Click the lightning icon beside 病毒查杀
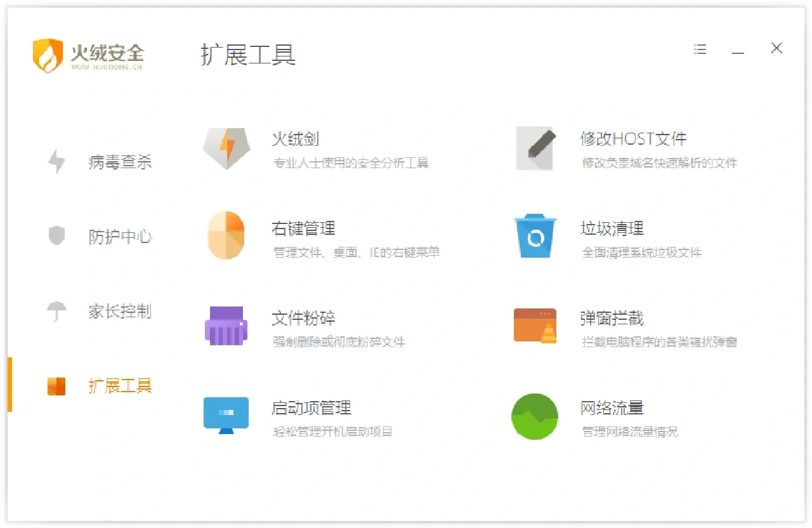 coord(57,162)
